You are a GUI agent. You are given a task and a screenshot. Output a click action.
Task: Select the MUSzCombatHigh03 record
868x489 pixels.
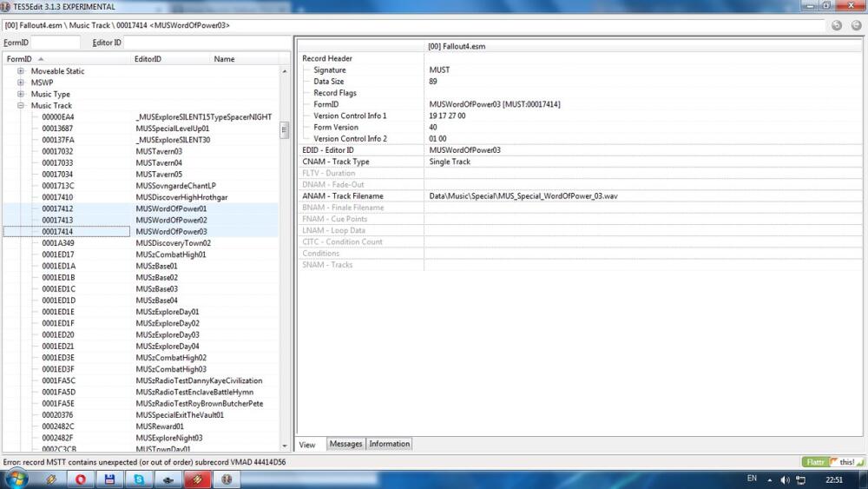[170, 369]
